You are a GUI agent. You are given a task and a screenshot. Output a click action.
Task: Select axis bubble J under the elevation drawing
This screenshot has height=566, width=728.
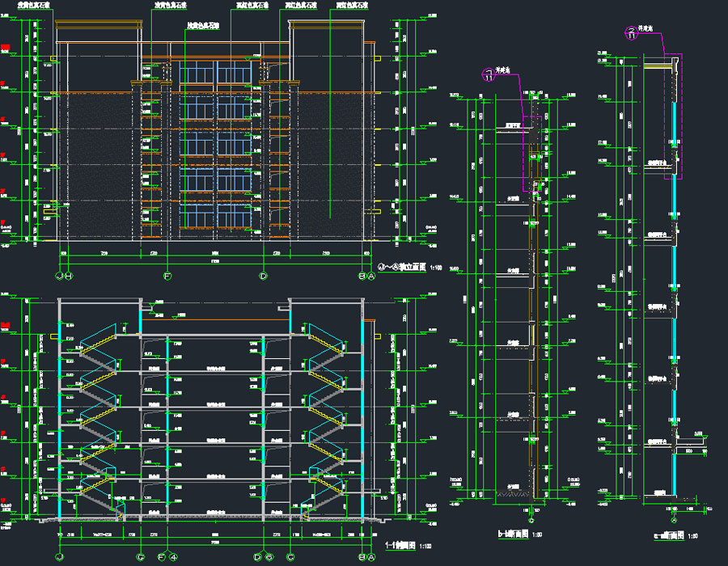[x=59, y=276]
